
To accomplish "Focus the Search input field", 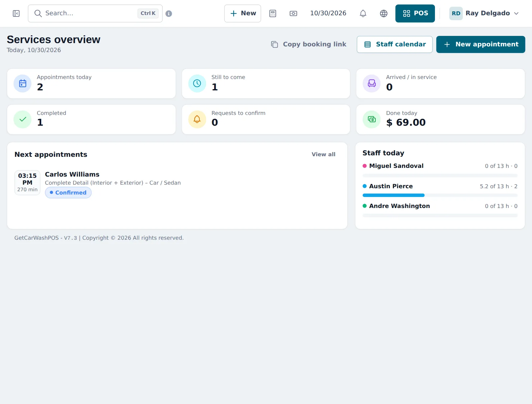I will (95, 13).
